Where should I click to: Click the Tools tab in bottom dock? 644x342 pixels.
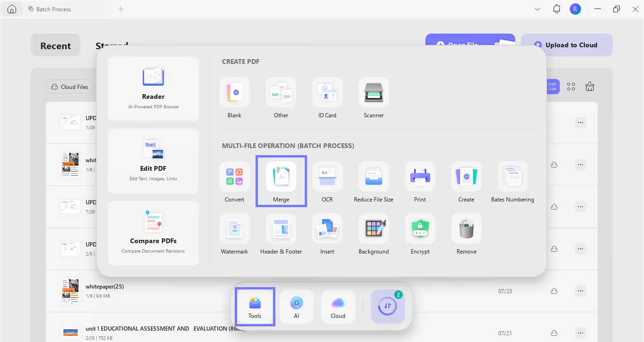pos(255,307)
